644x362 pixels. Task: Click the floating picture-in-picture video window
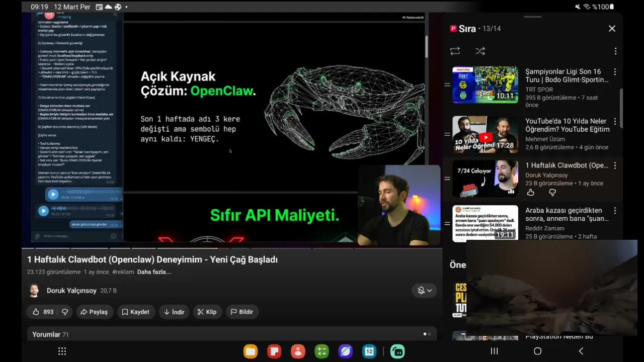(x=552, y=288)
